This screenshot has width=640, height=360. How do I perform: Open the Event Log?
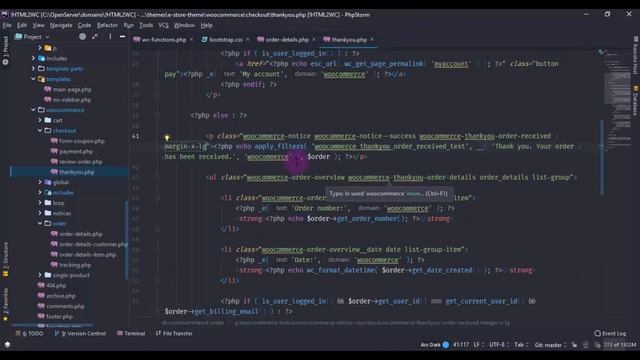coord(610,333)
